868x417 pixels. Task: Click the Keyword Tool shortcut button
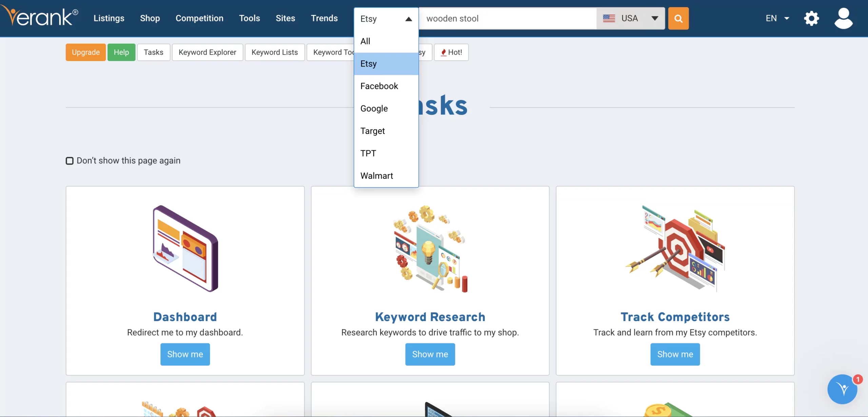(x=331, y=52)
